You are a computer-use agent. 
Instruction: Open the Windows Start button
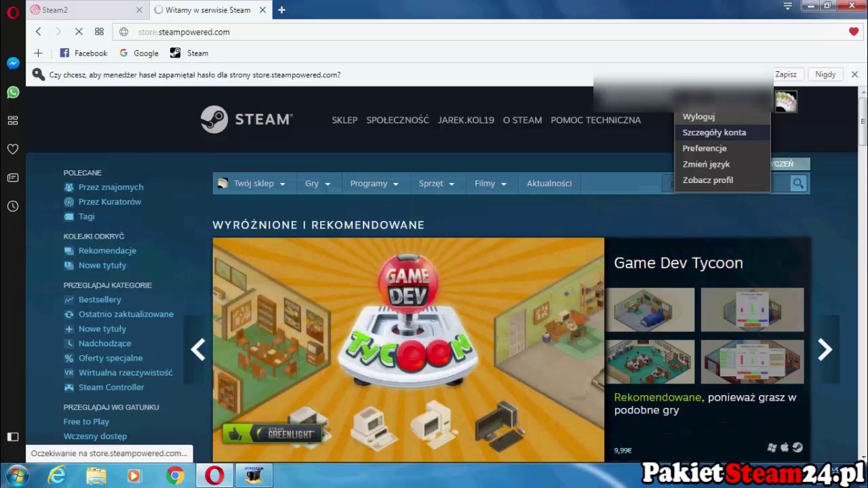pyautogui.click(x=17, y=475)
